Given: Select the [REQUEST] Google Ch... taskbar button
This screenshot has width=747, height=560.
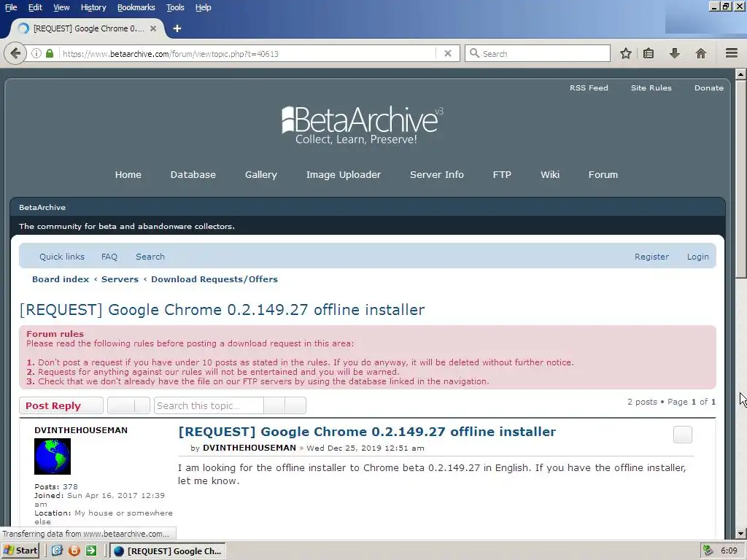Looking at the screenshot, I should click(168, 551).
